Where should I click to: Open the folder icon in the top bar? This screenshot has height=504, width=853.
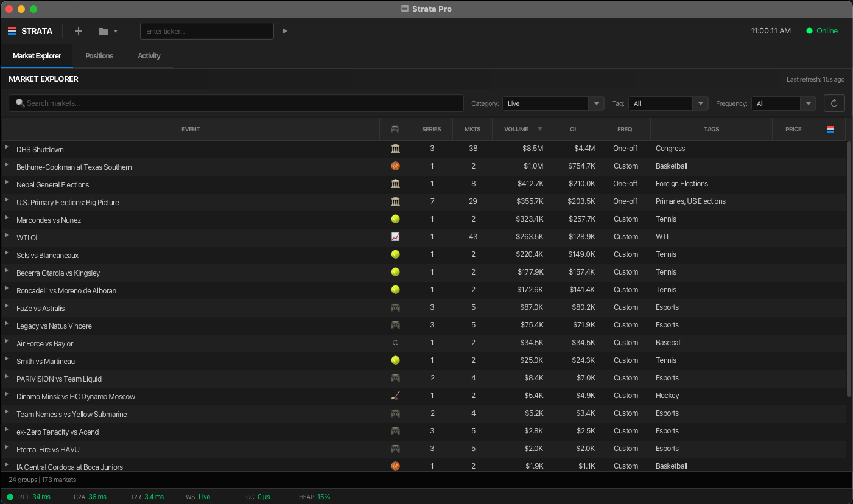point(102,30)
